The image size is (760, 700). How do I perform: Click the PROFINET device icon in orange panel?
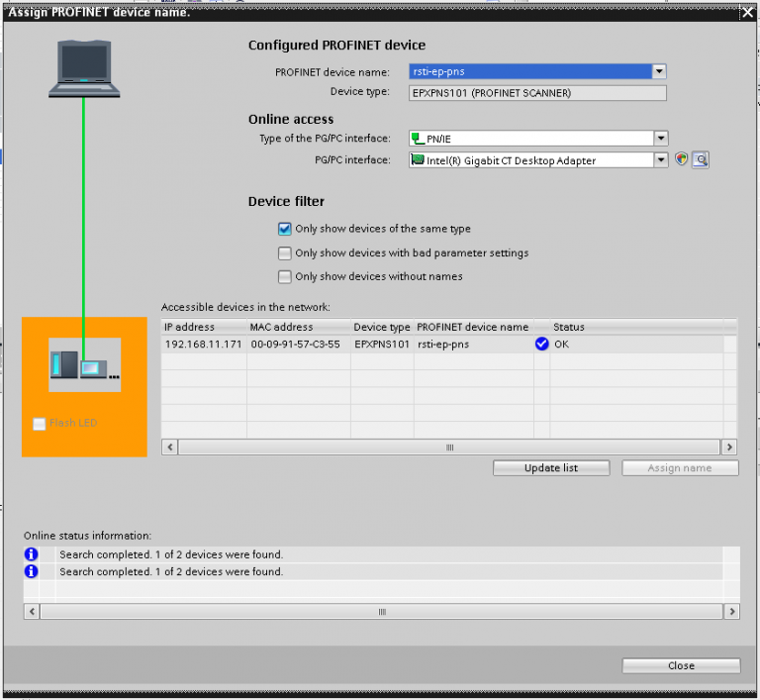(x=84, y=365)
